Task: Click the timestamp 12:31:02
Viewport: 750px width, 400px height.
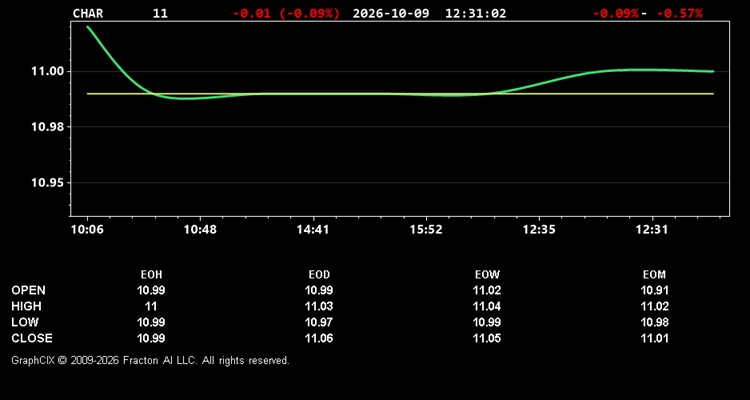Action: 475,13
